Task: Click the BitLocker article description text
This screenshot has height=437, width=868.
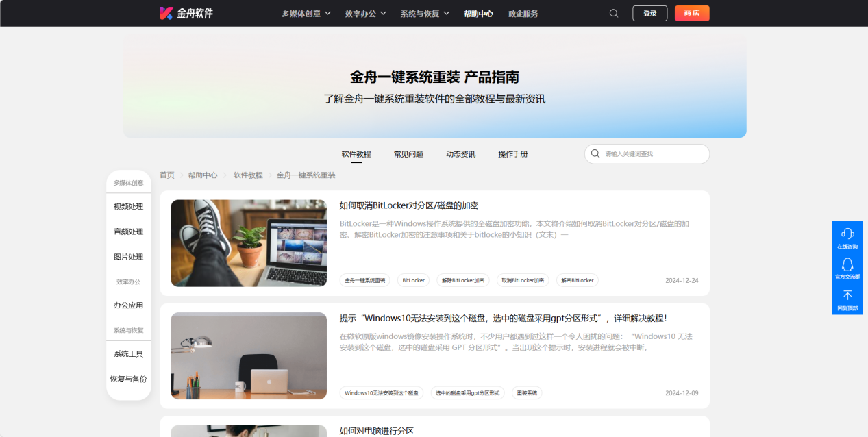Action: point(514,229)
